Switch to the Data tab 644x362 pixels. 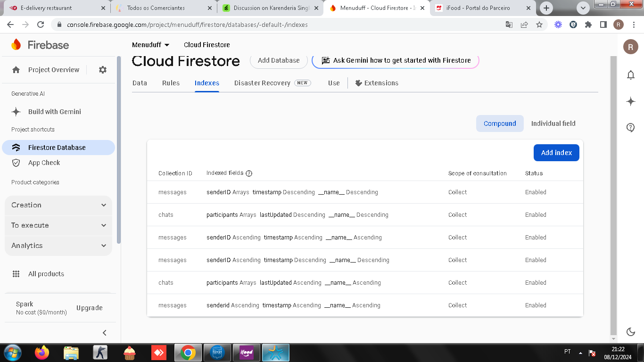[140, 83]
